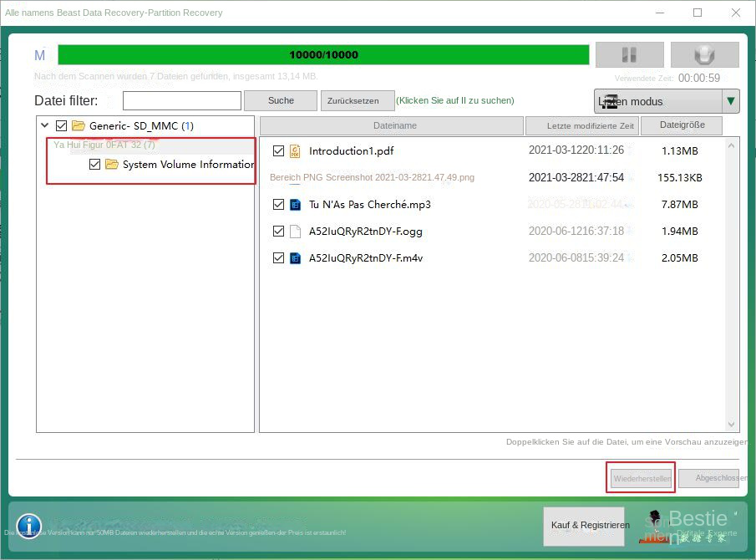Click the elapsed time 00:00:59

[698, 78]
